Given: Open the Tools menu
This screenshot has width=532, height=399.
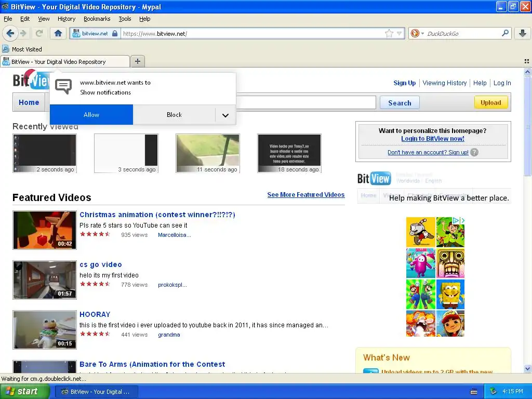Looking at the screenshot, I should tap(125, 19).
